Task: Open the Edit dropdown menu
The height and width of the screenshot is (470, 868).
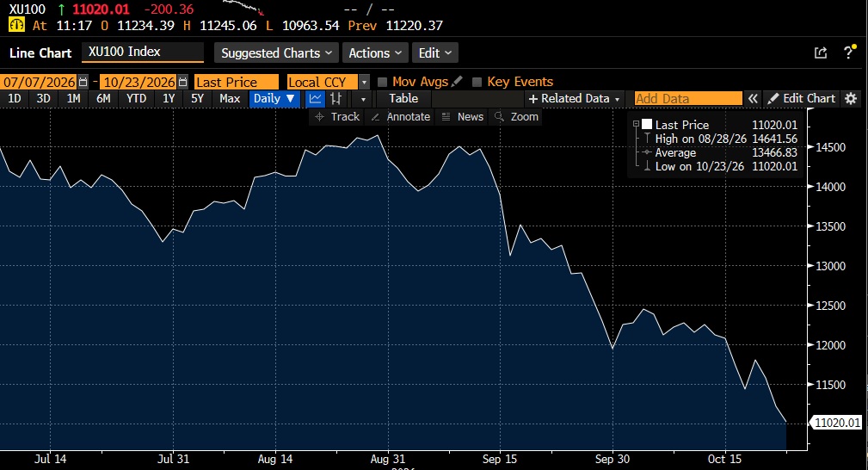Action: coord(435,53)
